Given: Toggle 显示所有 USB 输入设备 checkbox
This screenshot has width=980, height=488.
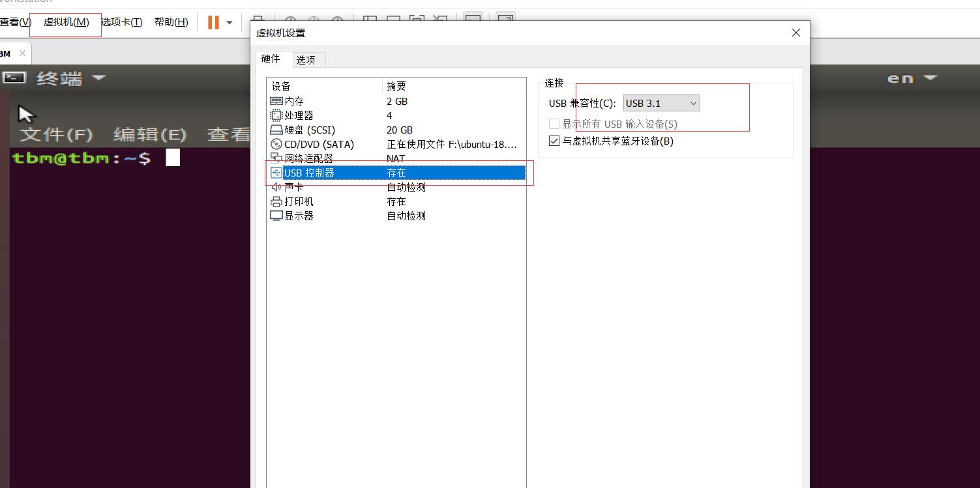Looking at the screenshot, I should coord(554,124).
